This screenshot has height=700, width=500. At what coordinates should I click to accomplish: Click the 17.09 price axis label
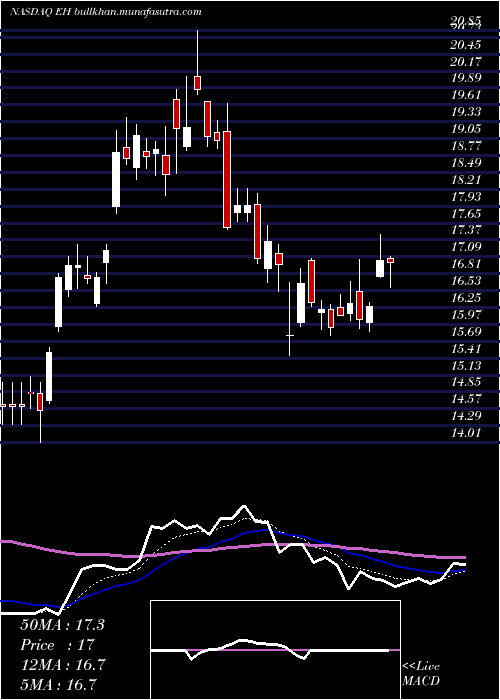point(466,247)
